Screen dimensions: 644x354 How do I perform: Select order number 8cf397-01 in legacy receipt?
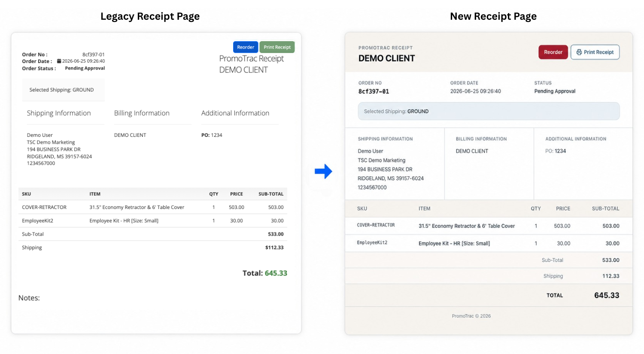point(93,54)
